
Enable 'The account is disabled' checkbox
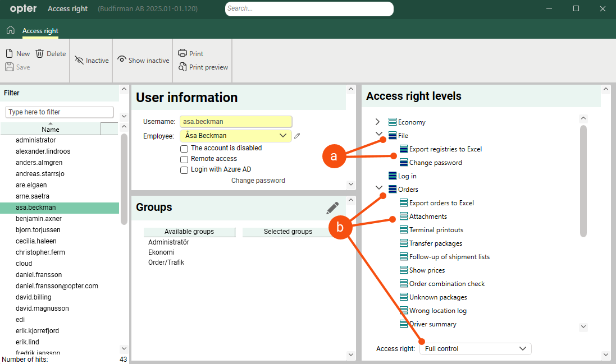pos(184,149)
